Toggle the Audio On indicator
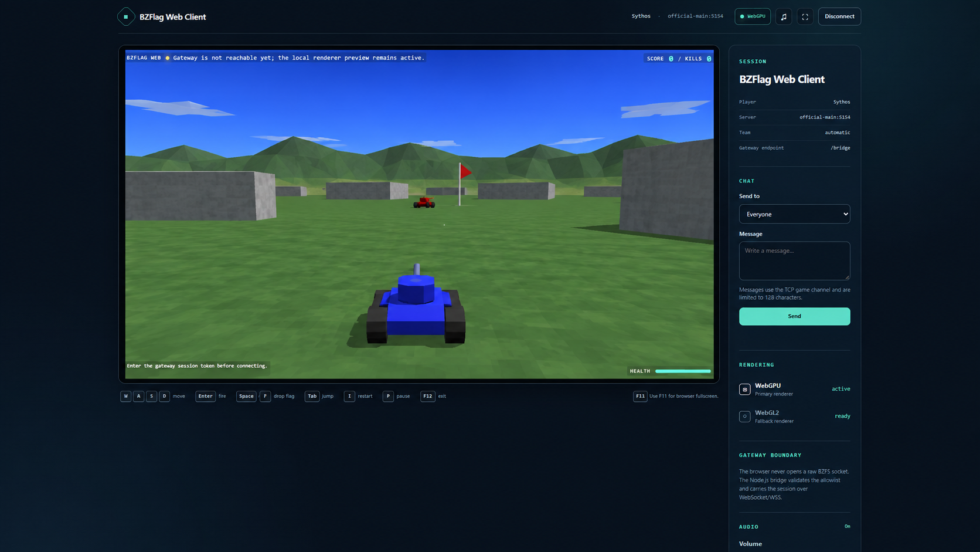Viewport: 980px width, 552px height. click(x=847, y=526)
